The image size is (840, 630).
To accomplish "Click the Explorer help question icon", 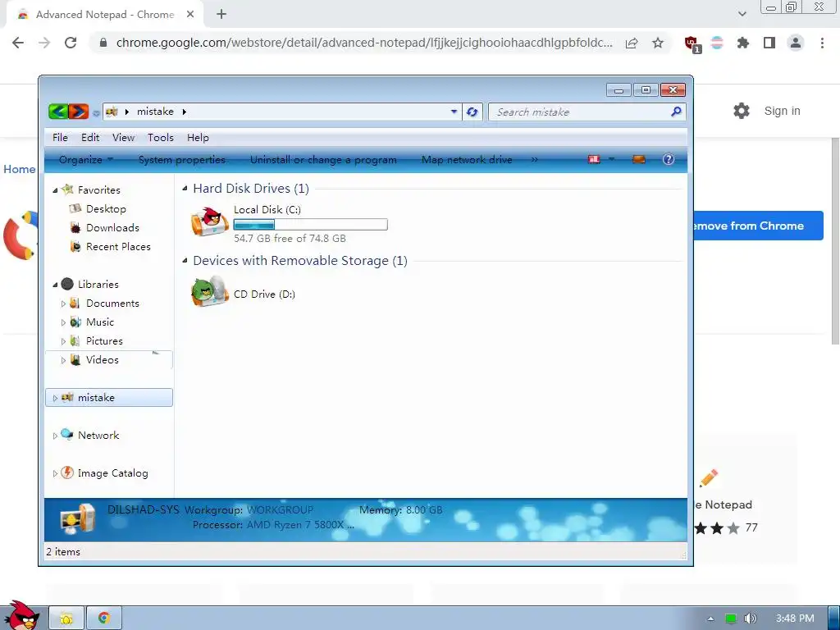I will (x=668, y=159).
